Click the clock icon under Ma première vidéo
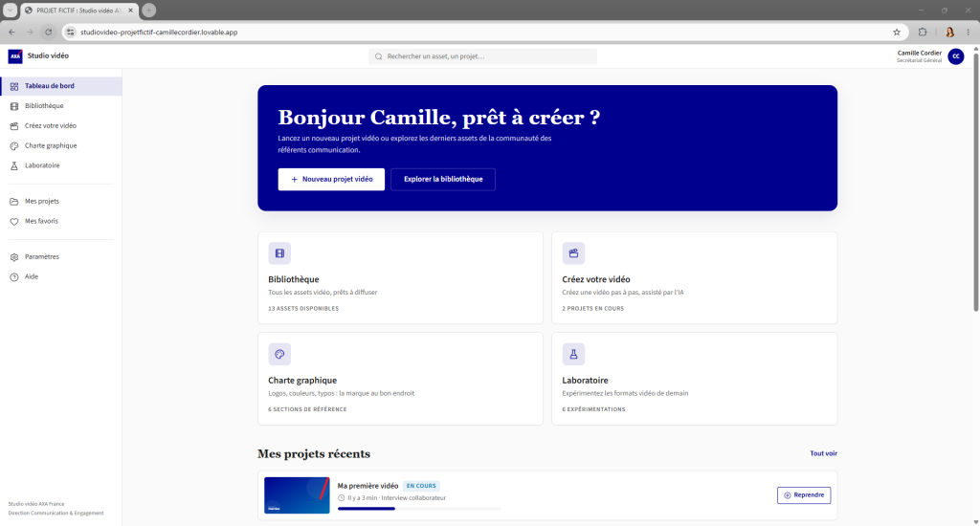 pyautogui.click(x=342, y=498)
